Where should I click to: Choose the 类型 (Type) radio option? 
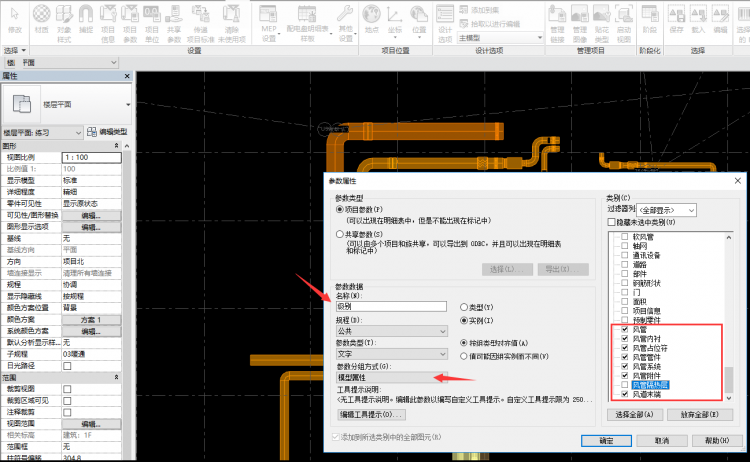tap(463, 307)
